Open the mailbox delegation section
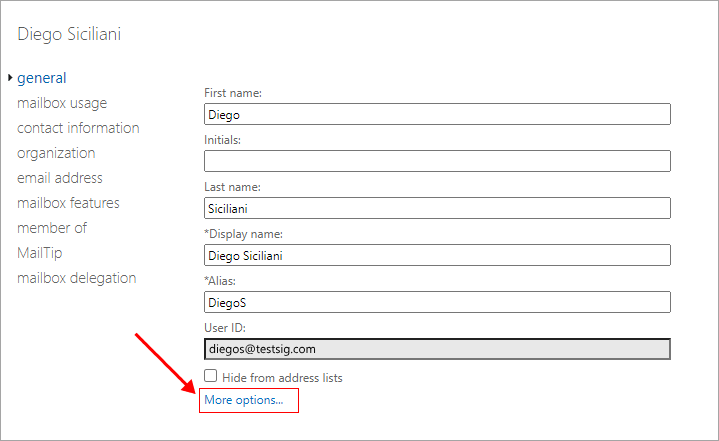The image size is (719, 441). coord(76,278)
